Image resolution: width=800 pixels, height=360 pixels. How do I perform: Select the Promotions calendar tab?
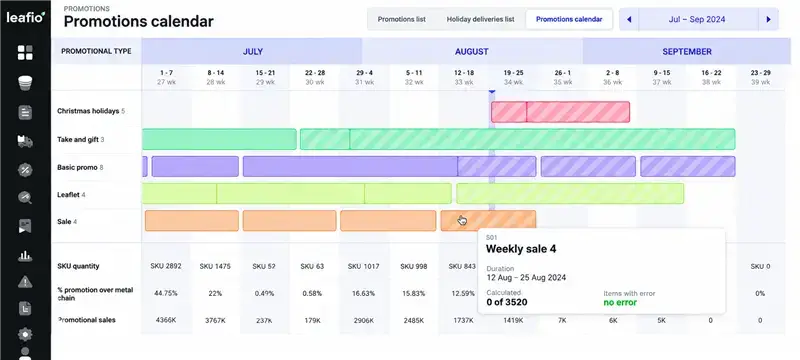pyautogui.click(x=569, y=19)
